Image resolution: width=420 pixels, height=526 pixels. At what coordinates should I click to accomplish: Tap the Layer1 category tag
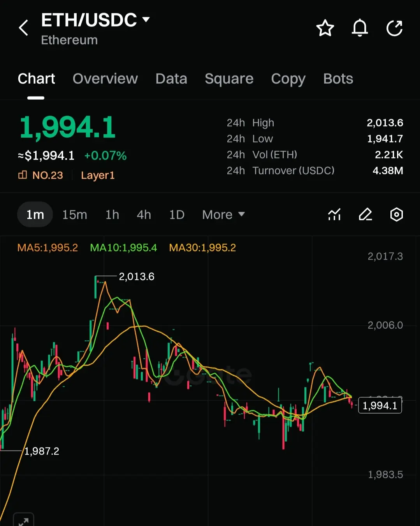(98, 175)
